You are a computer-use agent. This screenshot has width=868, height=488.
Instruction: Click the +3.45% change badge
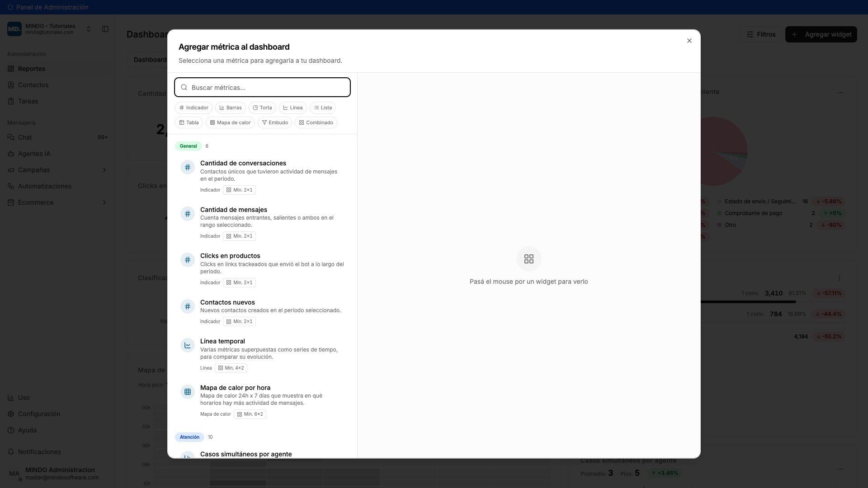pyautogui.click(x=665, y=473)
